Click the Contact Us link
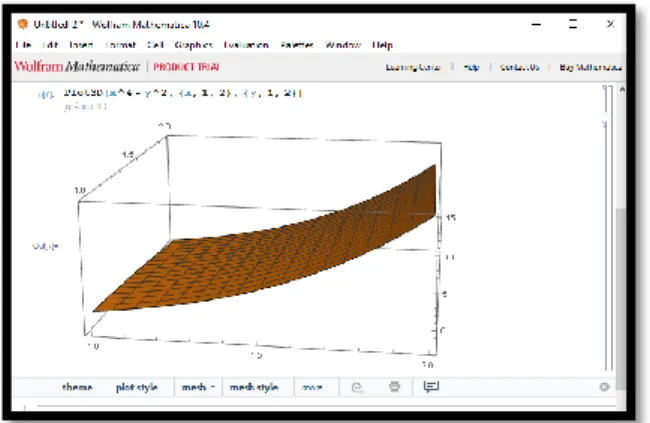 point(519,67)
